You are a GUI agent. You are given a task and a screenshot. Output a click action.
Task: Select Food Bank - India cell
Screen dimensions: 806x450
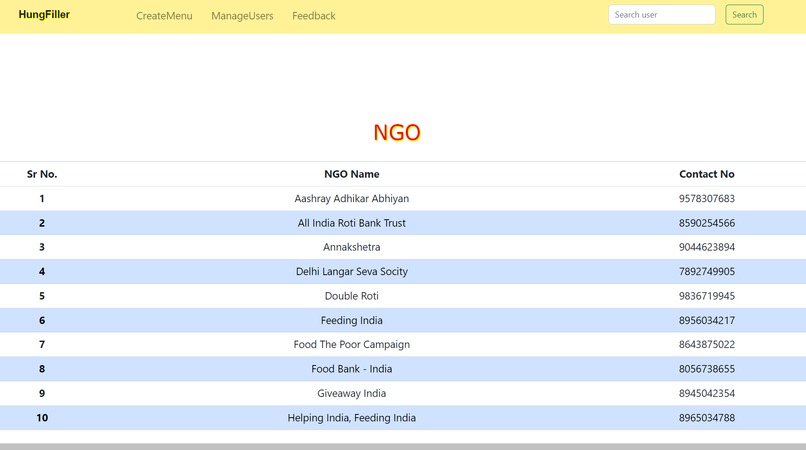point(352,369)
